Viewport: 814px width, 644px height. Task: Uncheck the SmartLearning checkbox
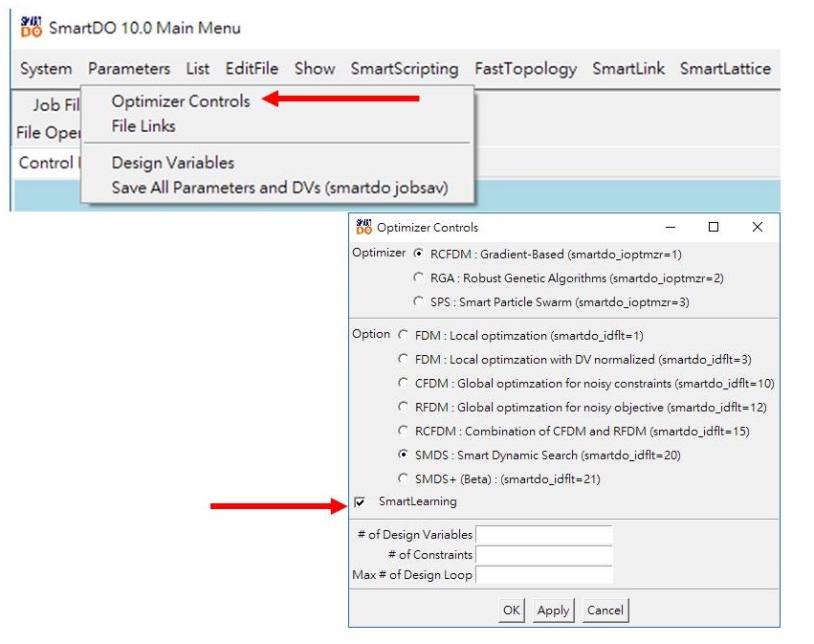pyautogui.click(x=360, y=502)
